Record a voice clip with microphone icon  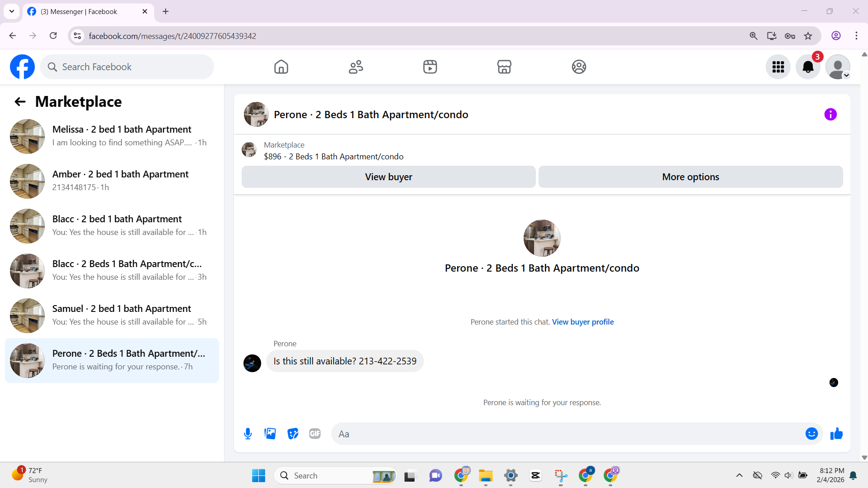tap(248, 434)
